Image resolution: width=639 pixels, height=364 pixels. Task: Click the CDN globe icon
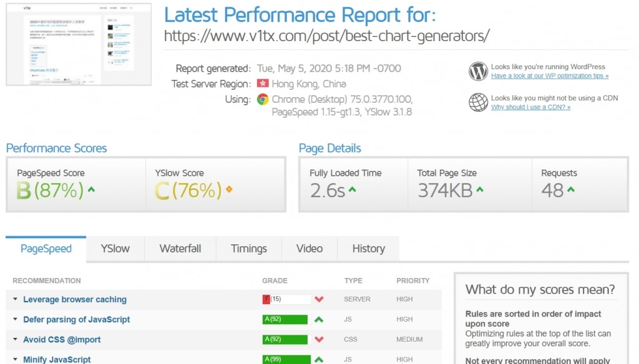click(x=478, y=102)
